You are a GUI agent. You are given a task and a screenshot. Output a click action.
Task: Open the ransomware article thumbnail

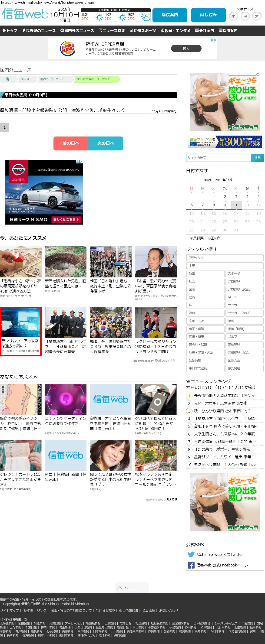tap(21, 322)
